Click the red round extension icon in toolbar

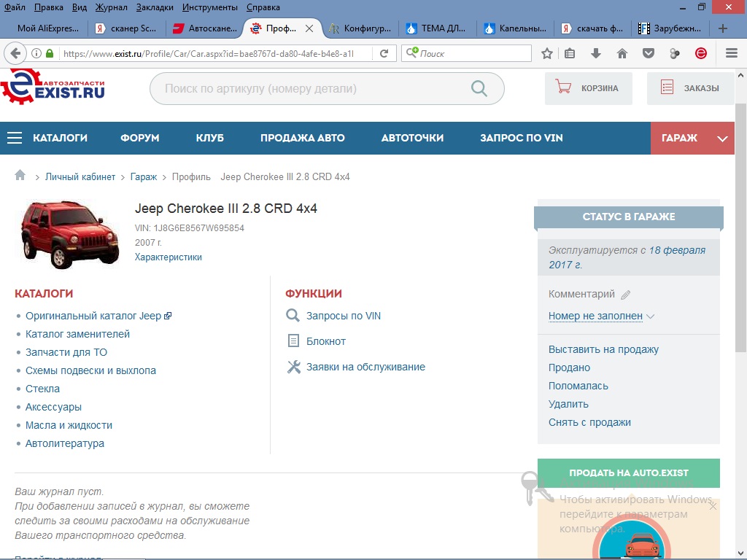[701, 53]
